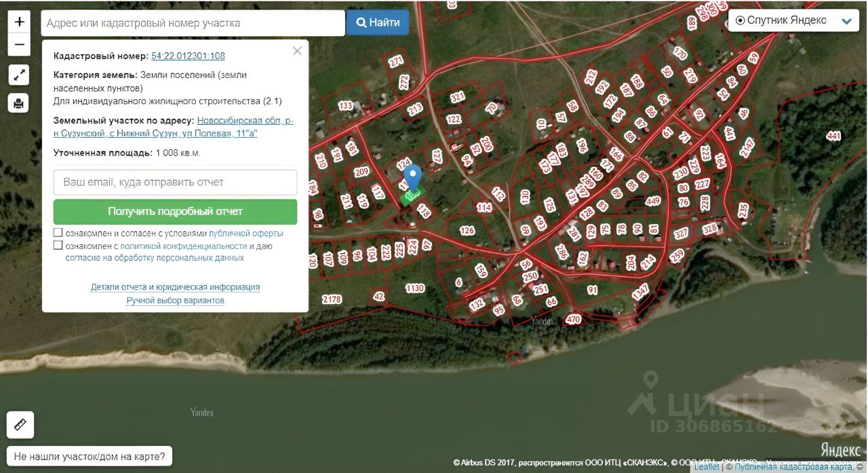This screenshot has width=868, height=473.
Task: Select parcel 1347 on the map
Action: (640, 293)
